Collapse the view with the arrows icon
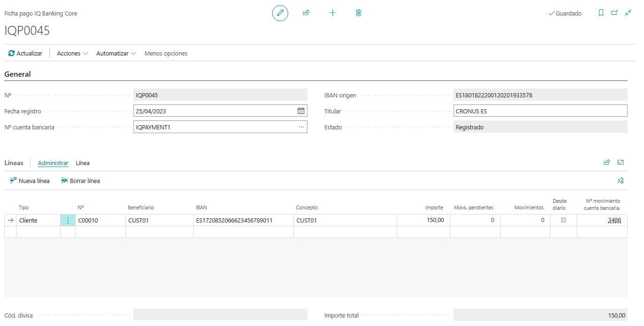 [628, 13]
